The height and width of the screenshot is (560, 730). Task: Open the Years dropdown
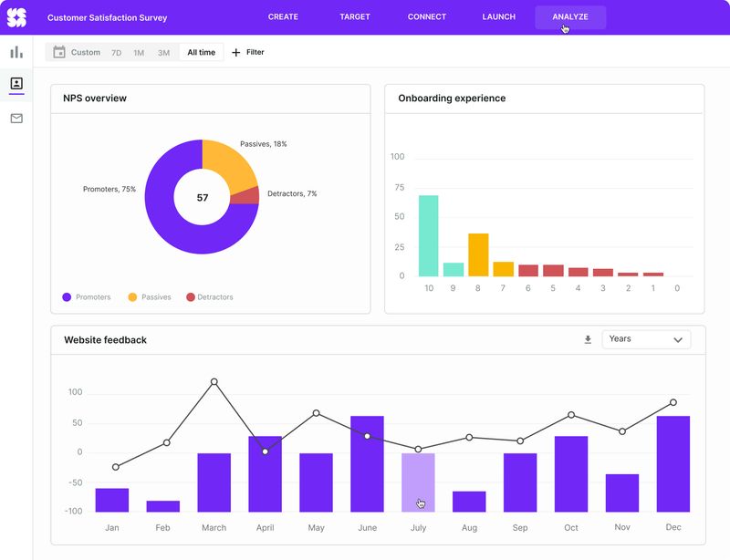pyautogui.click(x=646, y=339)
